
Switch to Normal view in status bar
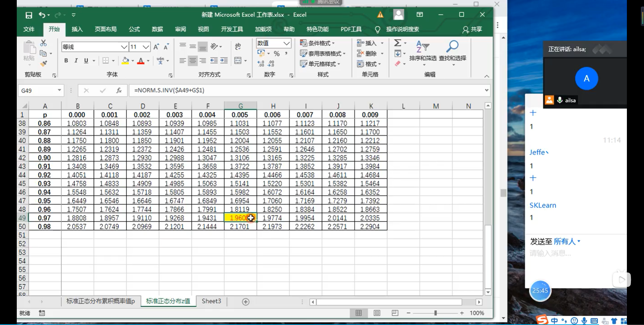359,313
